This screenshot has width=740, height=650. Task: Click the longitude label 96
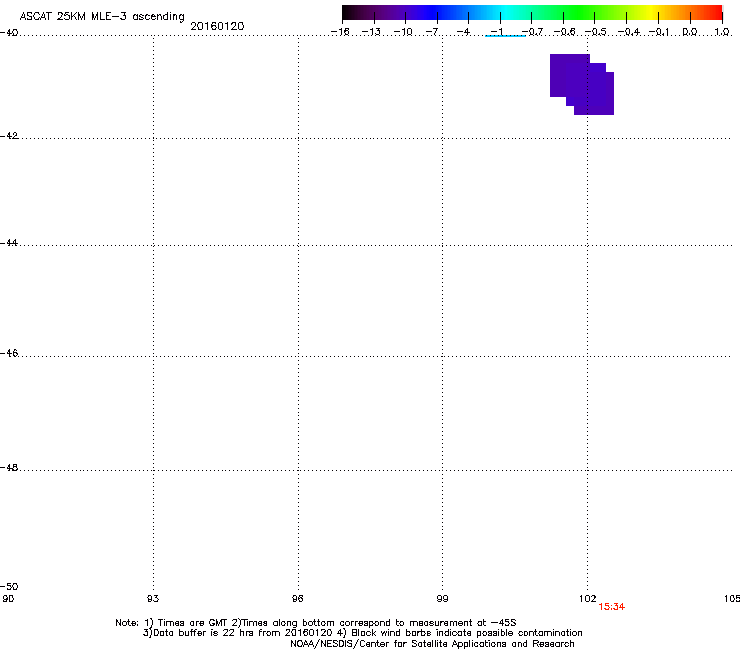(x=298, y=599)
